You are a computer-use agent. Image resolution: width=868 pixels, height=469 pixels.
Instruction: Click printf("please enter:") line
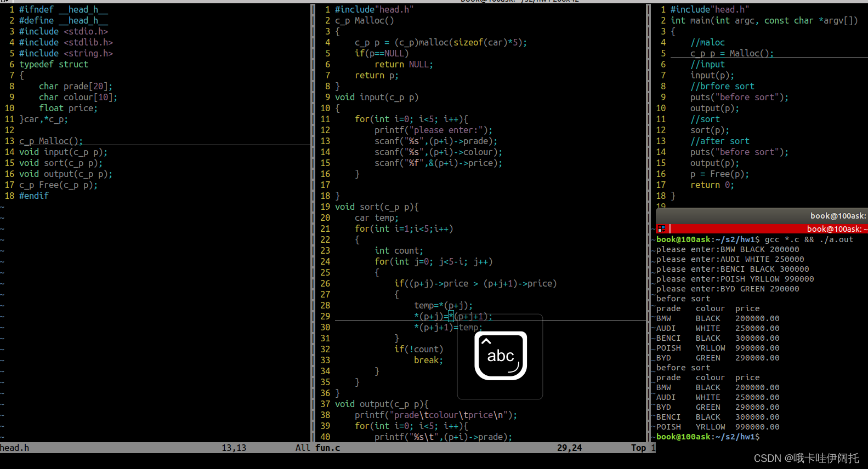pos(434,130)
